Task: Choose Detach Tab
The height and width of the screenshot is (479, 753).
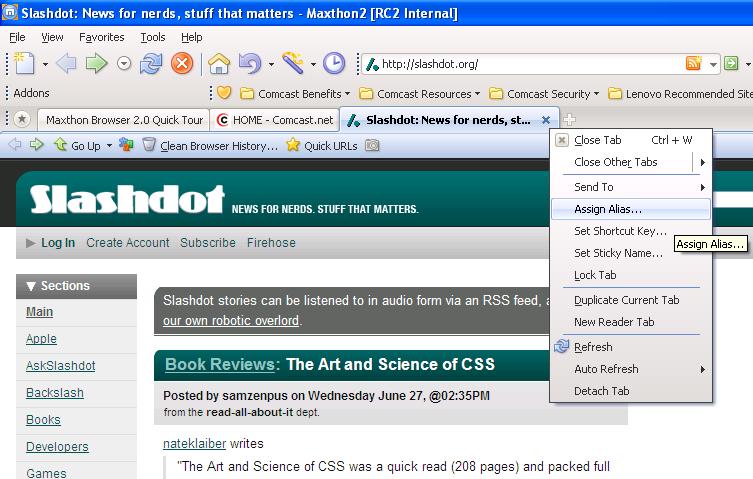Action: [631, 391]
